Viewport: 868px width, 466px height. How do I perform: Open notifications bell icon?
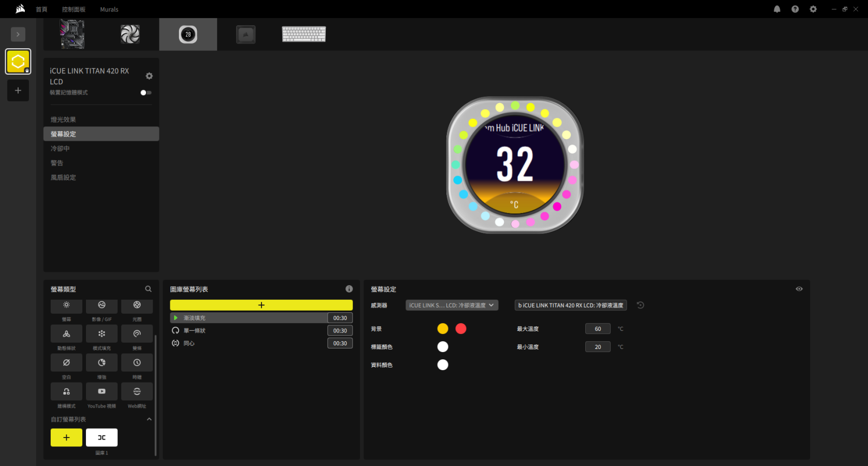(777, 9)
